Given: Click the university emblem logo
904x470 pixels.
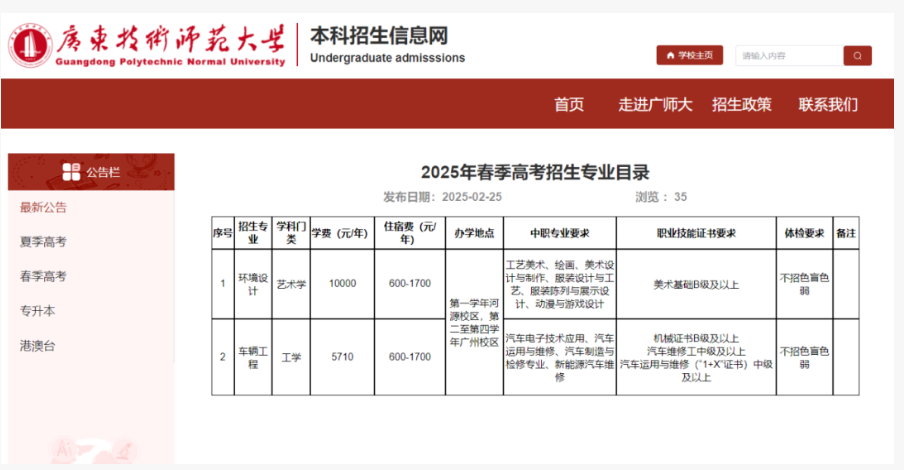Looking at the screenshot, I should point(31,45).
